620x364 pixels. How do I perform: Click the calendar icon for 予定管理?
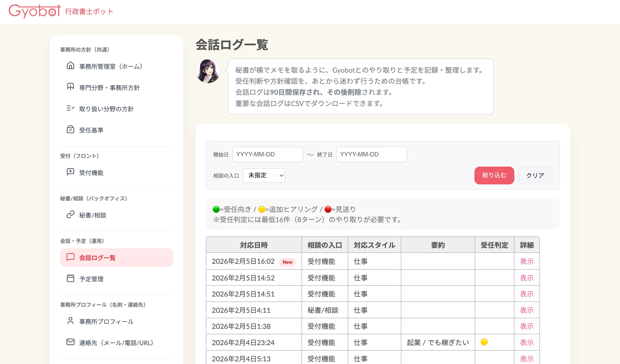(x=70, y=278)
